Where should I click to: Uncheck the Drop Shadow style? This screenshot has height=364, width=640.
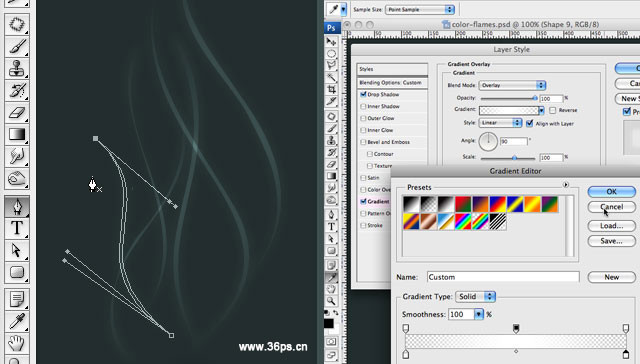[x=363, y=94]
